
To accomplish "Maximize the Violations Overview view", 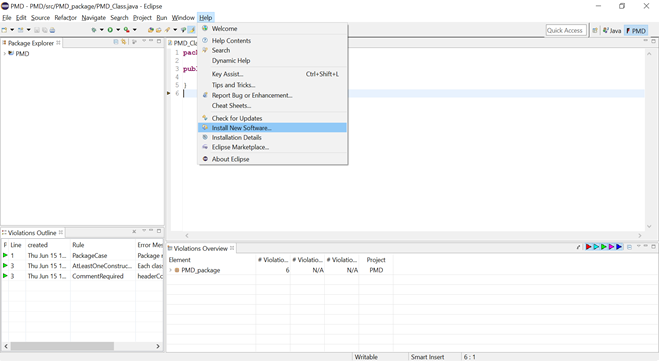I will click(x=654, y=246).
